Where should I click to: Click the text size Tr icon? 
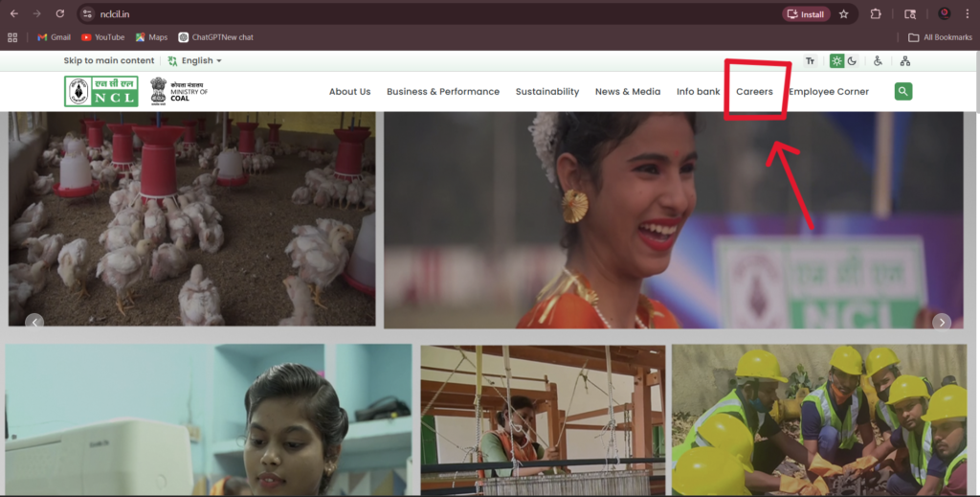pyautogui.click(x=811, y=61)
